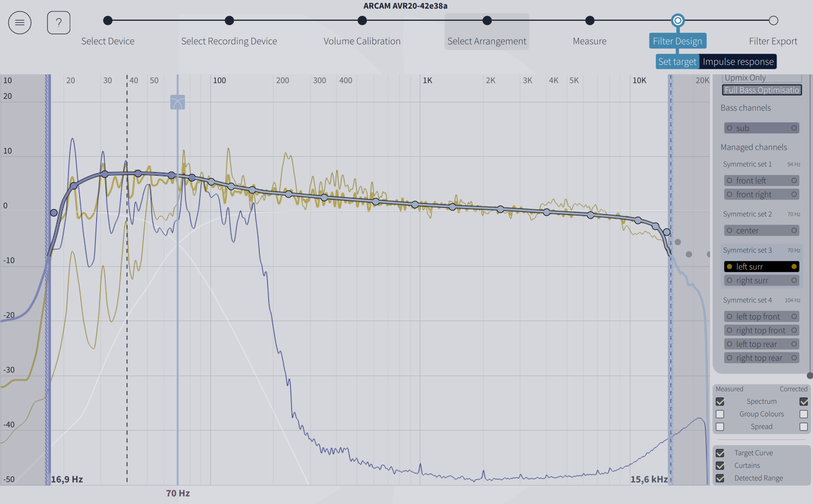Image resolution: width=813 pixels, height=504 pixels.
Task: Click the crossover handle at 70 Hz
Action: [177, 102]
